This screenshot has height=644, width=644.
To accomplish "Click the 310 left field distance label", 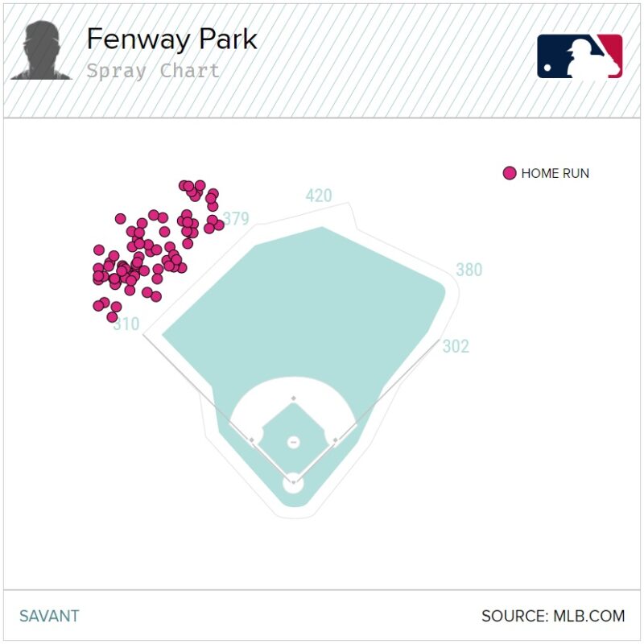I will pos(126,324).
